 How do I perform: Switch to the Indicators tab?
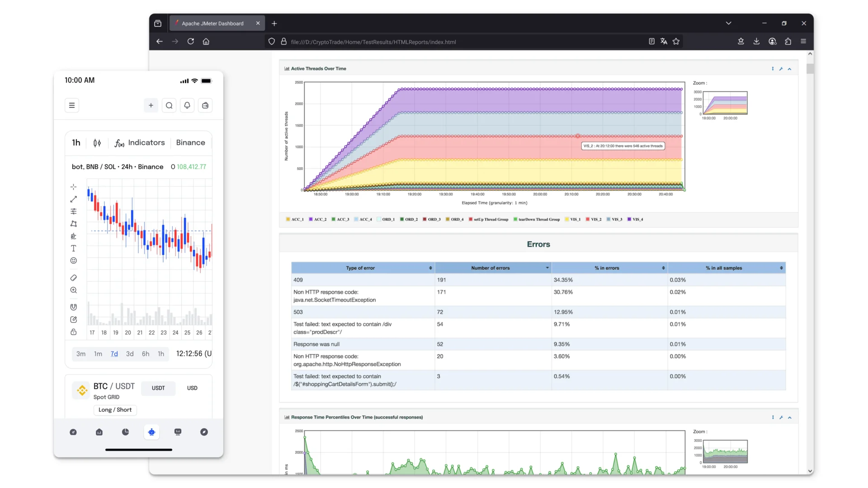pyautogui.click(x=146, y=142)
